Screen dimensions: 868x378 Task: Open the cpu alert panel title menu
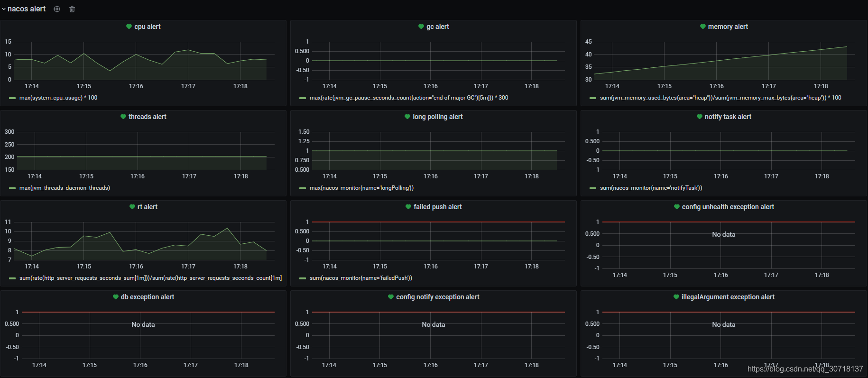point(148,27)
